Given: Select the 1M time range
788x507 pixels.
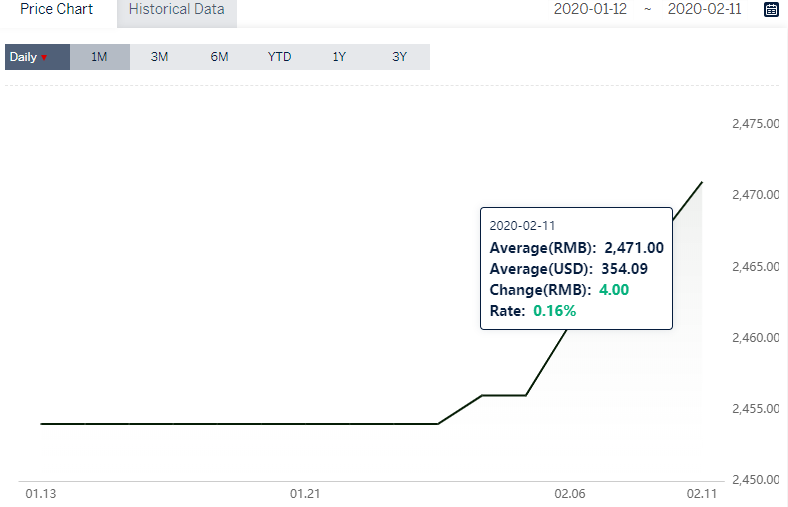Looking at the screenshot, I should [x=100, y=57].
